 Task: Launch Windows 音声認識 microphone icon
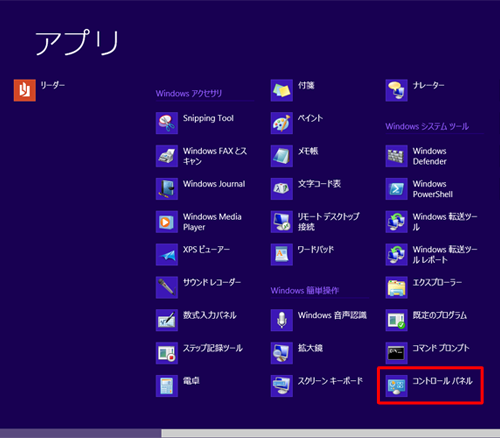[x=282, y=320]
